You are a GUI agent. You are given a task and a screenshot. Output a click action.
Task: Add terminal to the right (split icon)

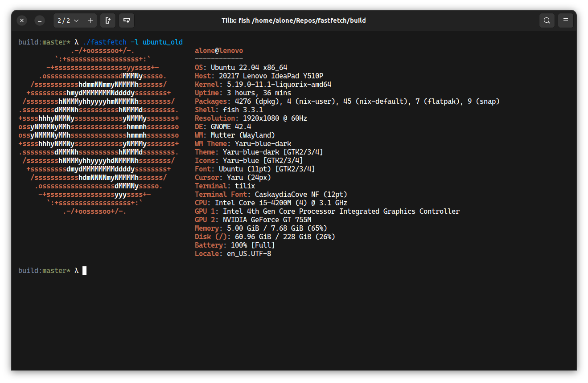pos(108,20)
